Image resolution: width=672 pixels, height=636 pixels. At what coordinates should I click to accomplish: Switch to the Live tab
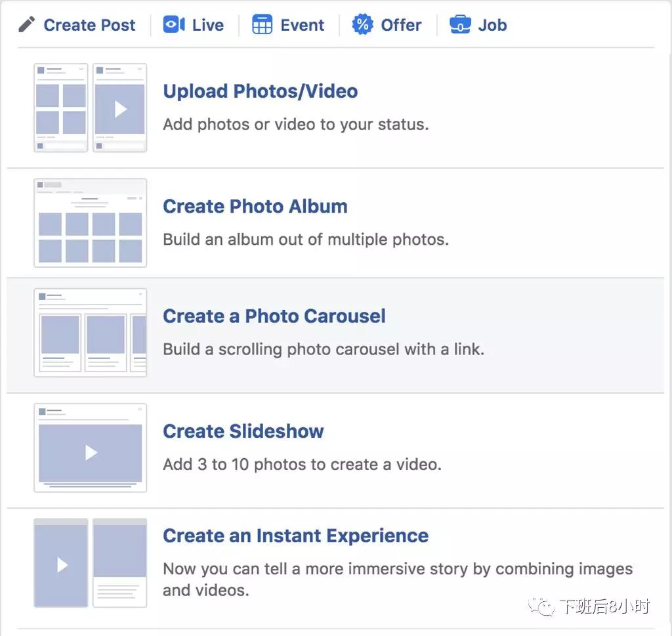[x=207, y=25]
